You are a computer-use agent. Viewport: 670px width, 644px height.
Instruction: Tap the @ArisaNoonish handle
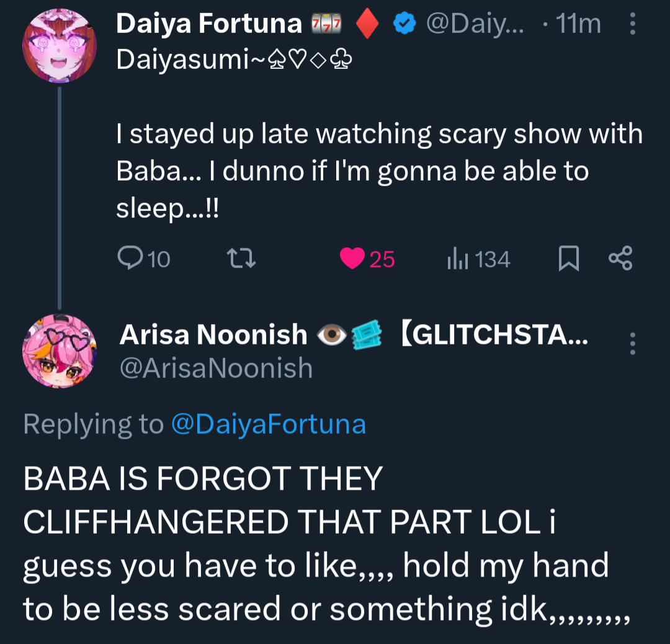coord(216,368)
